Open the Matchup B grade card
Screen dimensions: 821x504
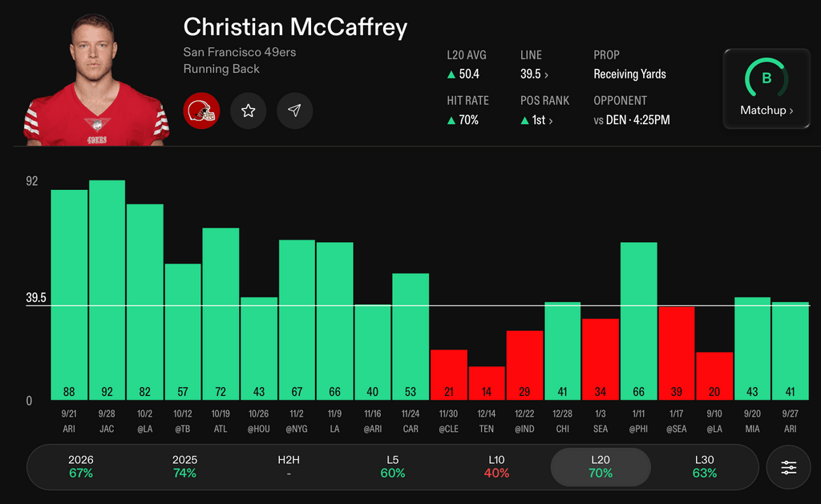coord(766,88)
